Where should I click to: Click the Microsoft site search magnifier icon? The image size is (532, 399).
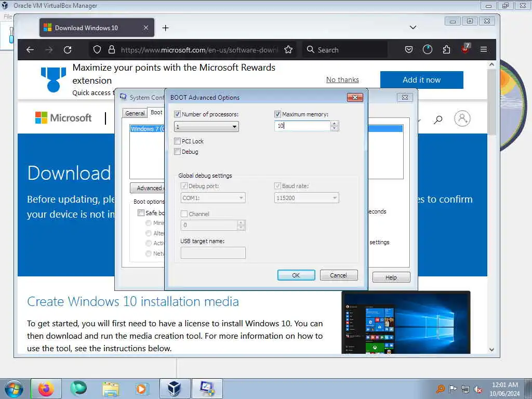click(438, 119)
